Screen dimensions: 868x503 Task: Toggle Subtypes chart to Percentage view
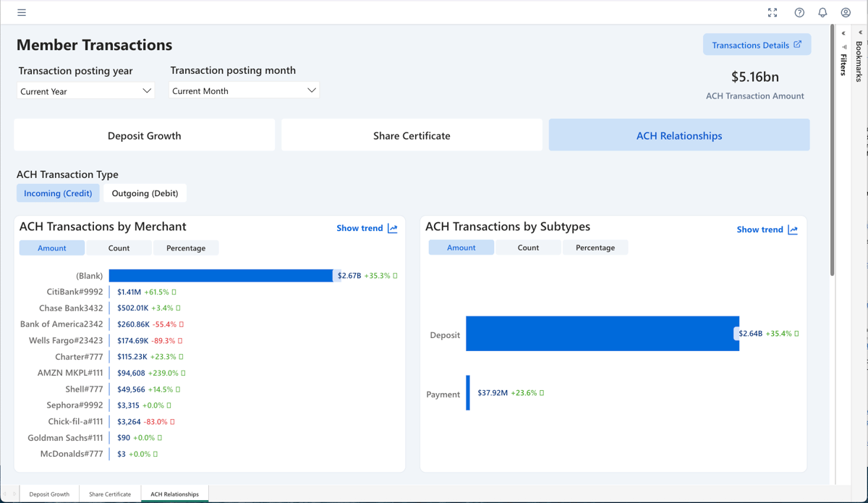click(595, 248)
